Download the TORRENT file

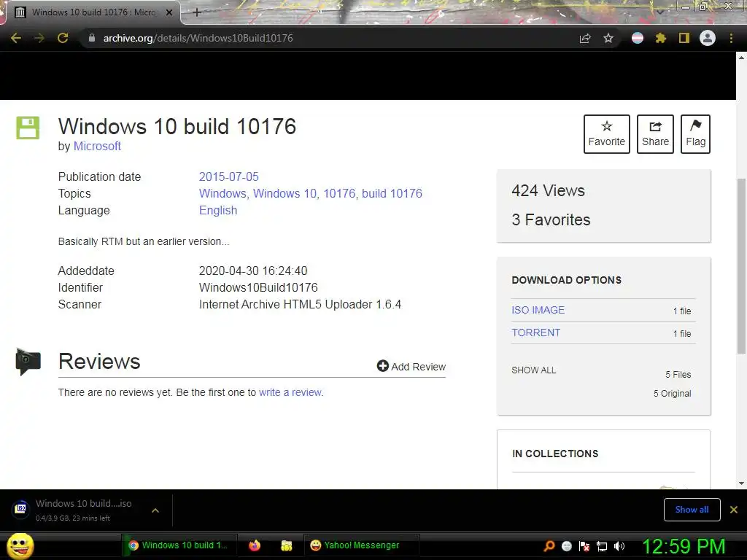536,332
